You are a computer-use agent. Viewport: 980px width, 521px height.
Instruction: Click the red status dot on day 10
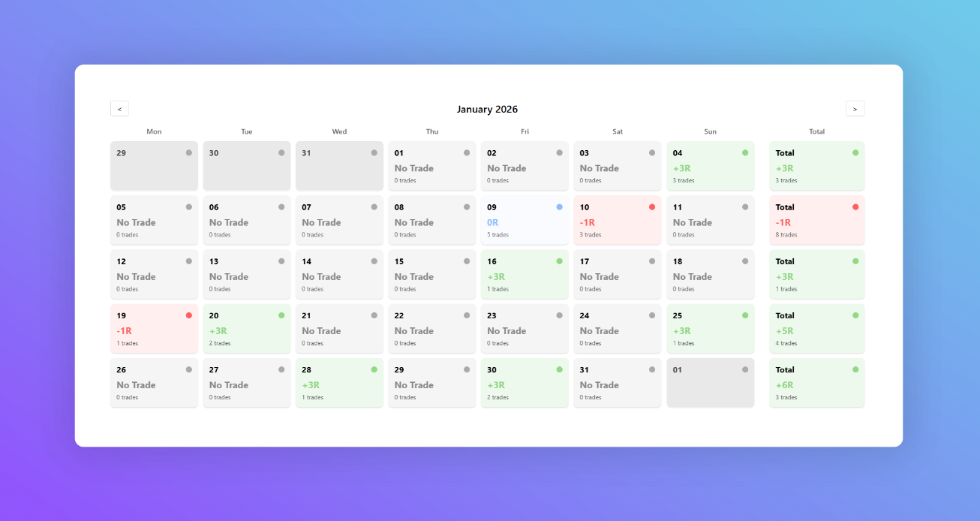tap(652, 206)
